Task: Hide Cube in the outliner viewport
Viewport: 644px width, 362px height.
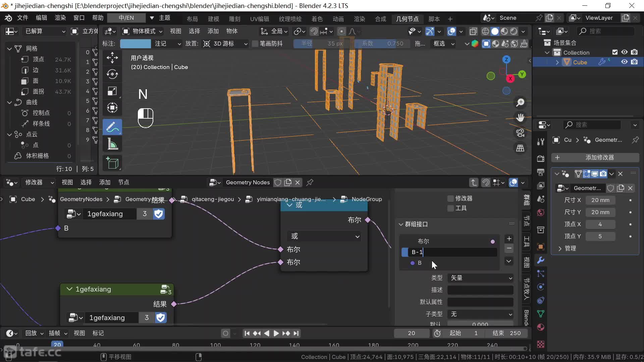Action: click(624, 62)
